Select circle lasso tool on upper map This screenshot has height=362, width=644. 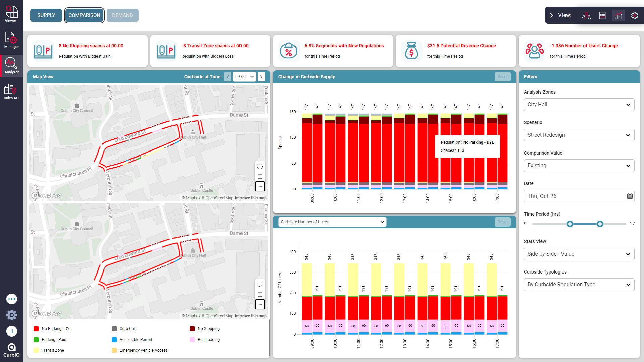pyautogui.click(x=260, y=166)
